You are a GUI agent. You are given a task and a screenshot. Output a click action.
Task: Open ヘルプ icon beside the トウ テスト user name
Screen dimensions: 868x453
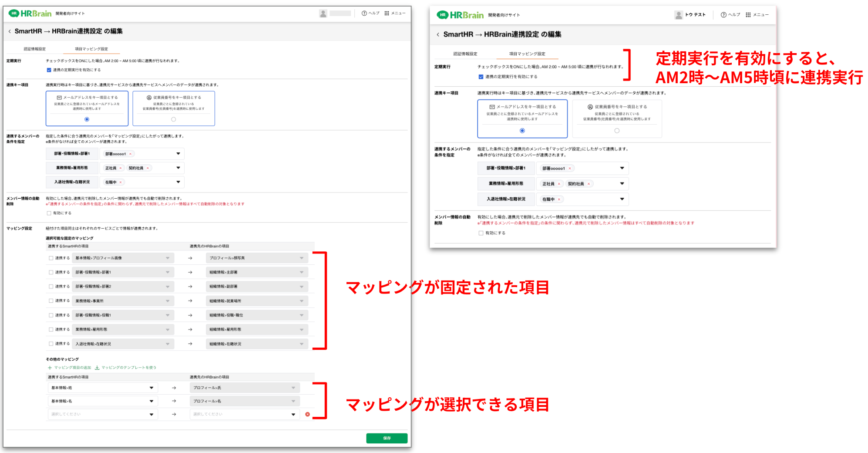click(x=723, y=15)
